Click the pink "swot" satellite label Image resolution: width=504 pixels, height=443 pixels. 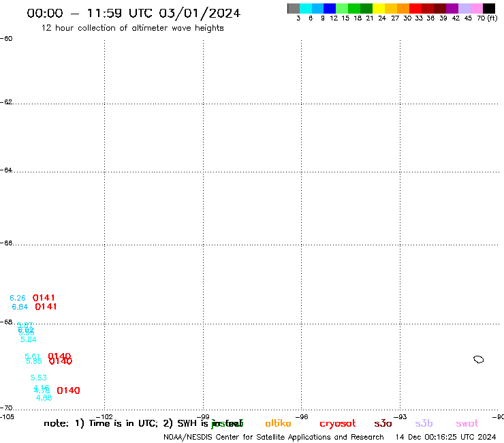(x=467, y=424)
